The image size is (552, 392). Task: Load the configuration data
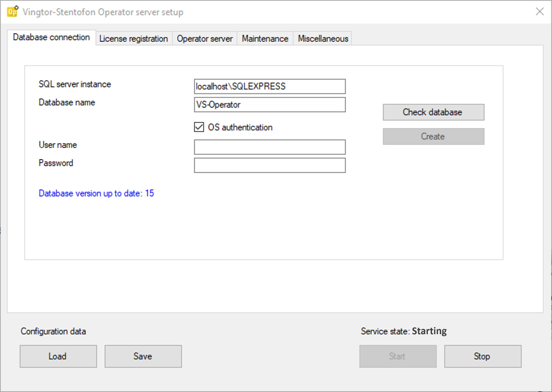click(x=58, y=356)
